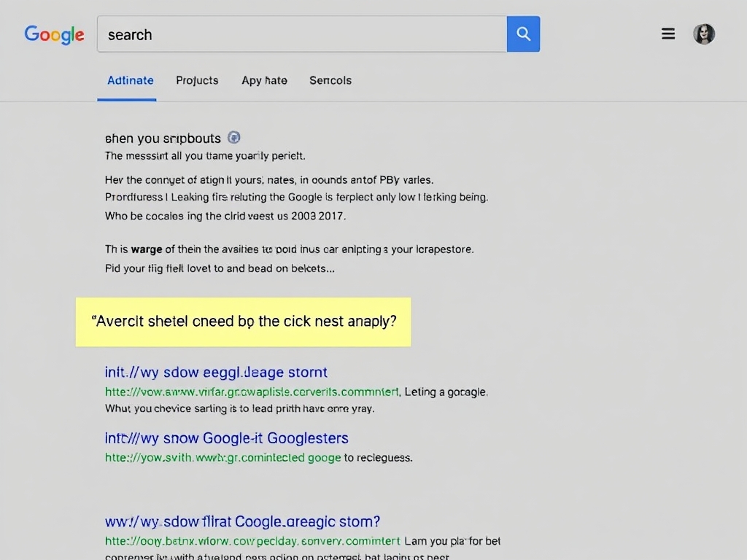747x560 pixels.
Task: Click the green URL containing 'betnx.wlorw.cow'
Action: click(x=252, y=541)
